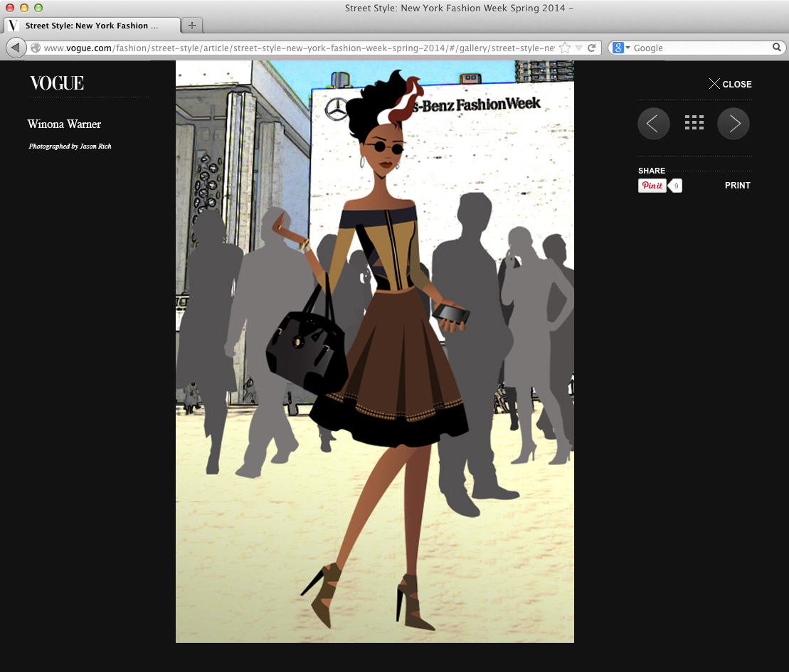Image resolution: width=789 pixels, height=672 pixels.
Task: Bookmark this page with the star icon
Action: pos(565,48)
